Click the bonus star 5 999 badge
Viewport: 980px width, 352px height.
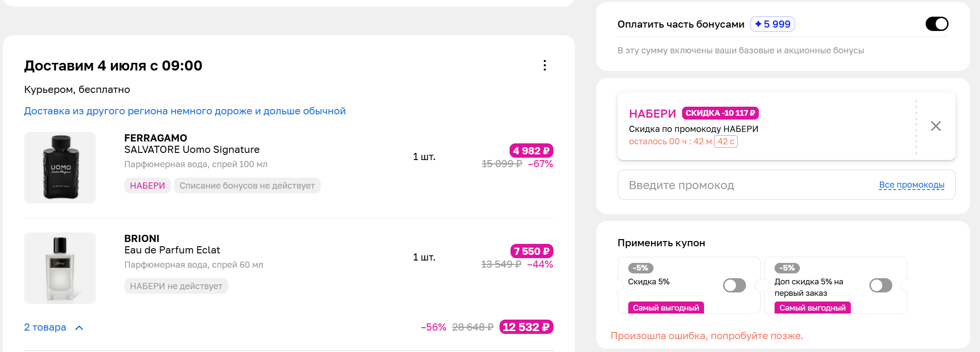coord(772,24)
